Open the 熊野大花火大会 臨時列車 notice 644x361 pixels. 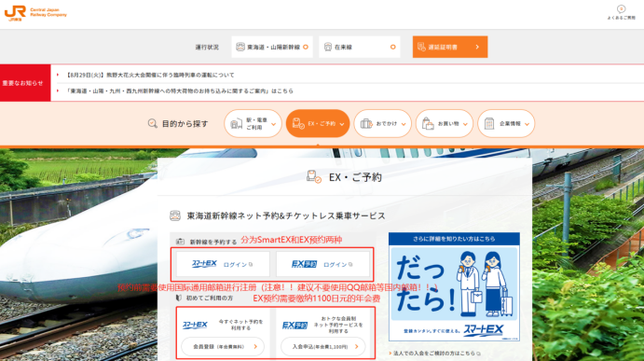[x=150, y=75]
